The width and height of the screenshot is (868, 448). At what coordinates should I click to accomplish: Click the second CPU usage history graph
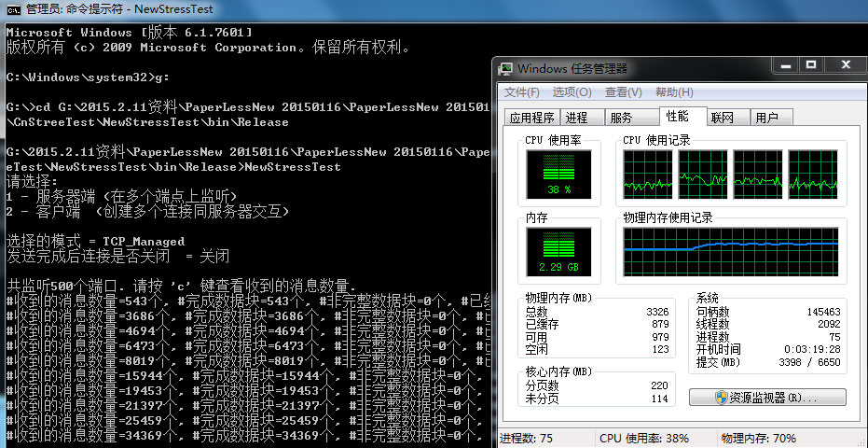click(703, 175)
